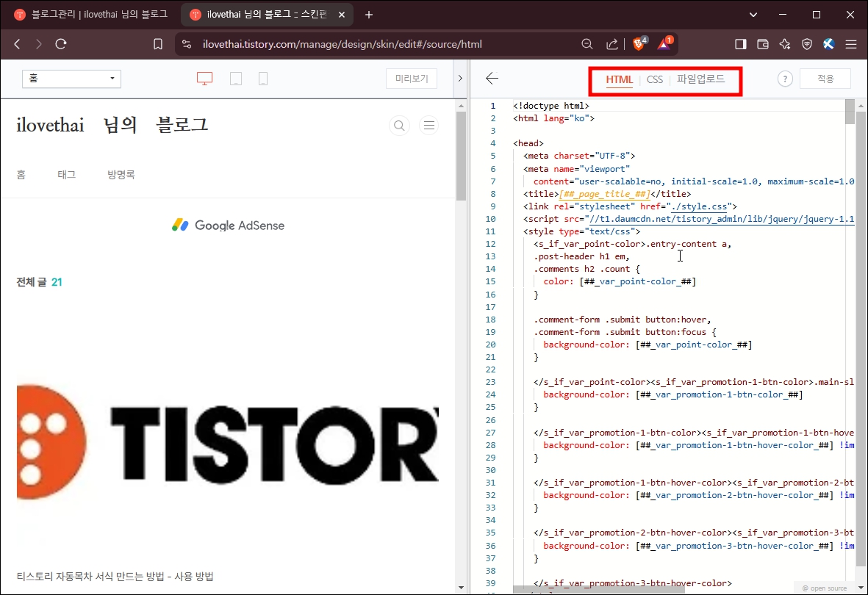
Task: Switch to the HTML tab
Action: click(x=619, y=80)
